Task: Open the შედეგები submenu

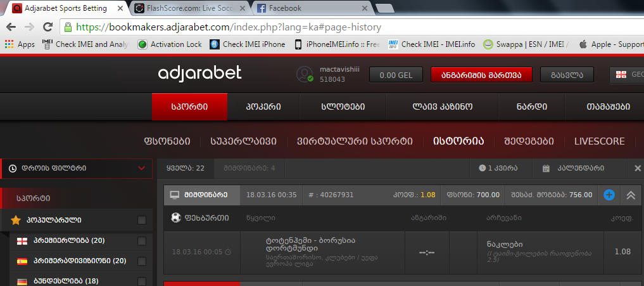Action: point(529,141)
